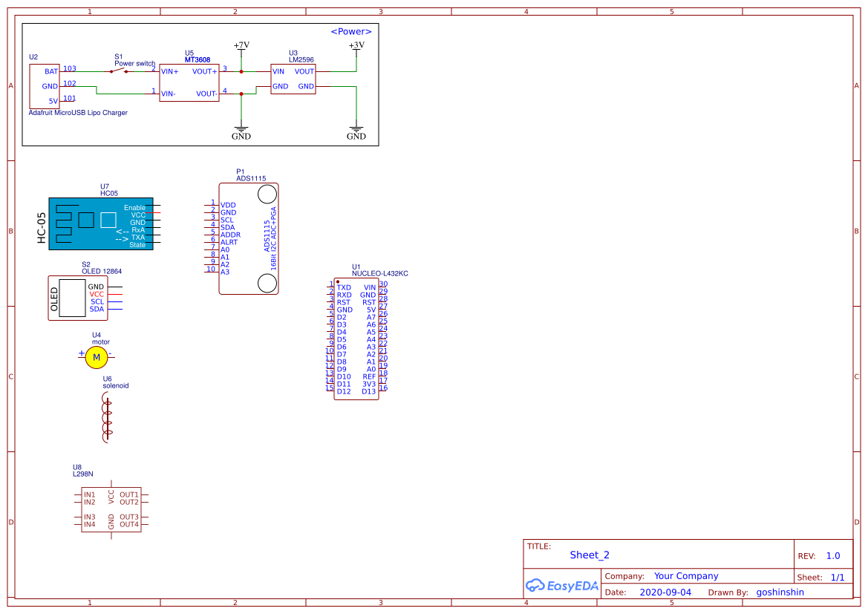Click the SDA pin on OLED
Screen dimensions: 868x614
(97, 309)
